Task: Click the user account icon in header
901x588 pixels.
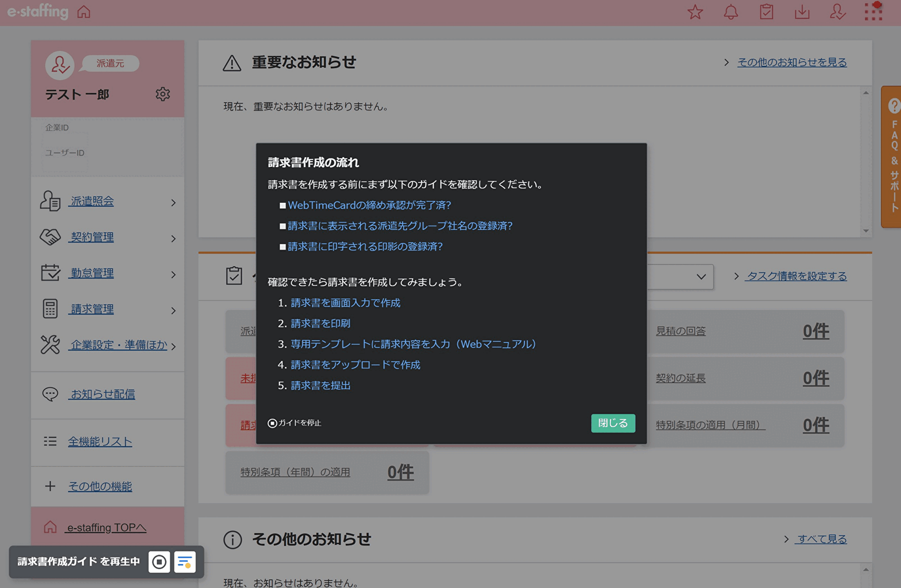Action: coord(837,12)
